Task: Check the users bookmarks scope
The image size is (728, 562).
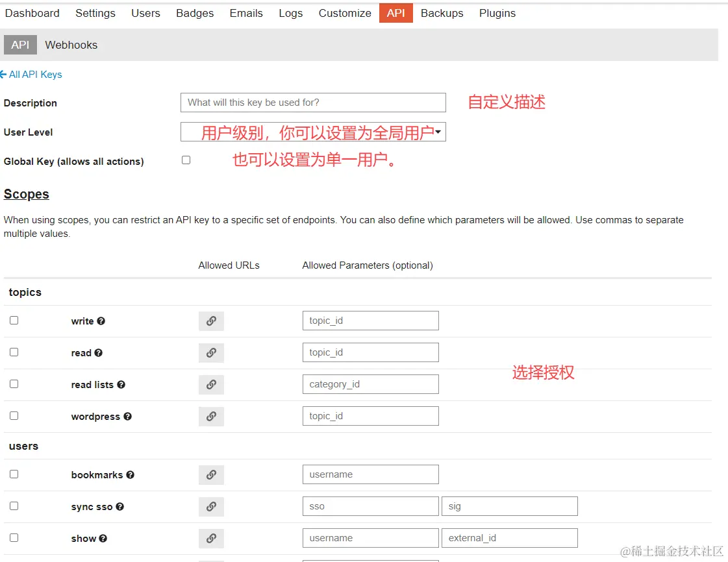Action: (x=14, y=474)
